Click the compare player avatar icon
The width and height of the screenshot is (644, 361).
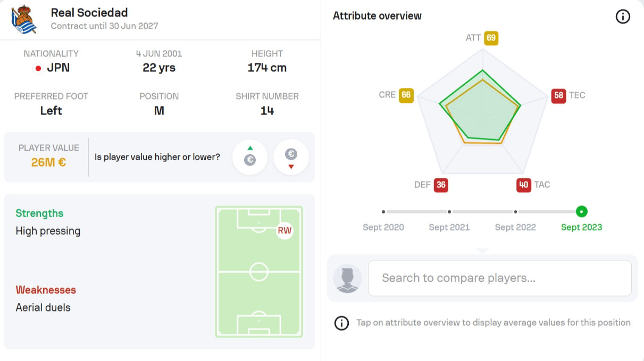pos(347,278)
